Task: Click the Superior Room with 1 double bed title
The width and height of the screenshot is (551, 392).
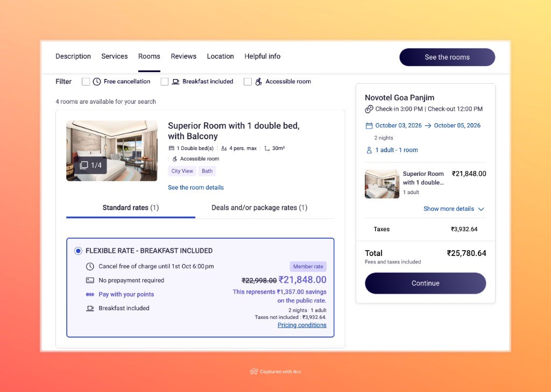Action: pyautogui.click(x=234, y=131)
